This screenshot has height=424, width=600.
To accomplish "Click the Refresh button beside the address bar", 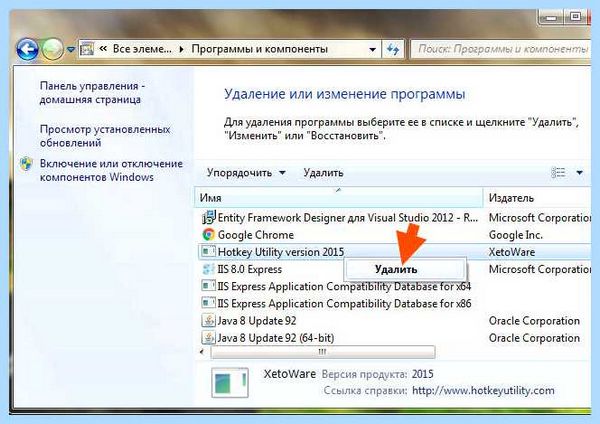I will pyautogui.click(x=393, y=49).
